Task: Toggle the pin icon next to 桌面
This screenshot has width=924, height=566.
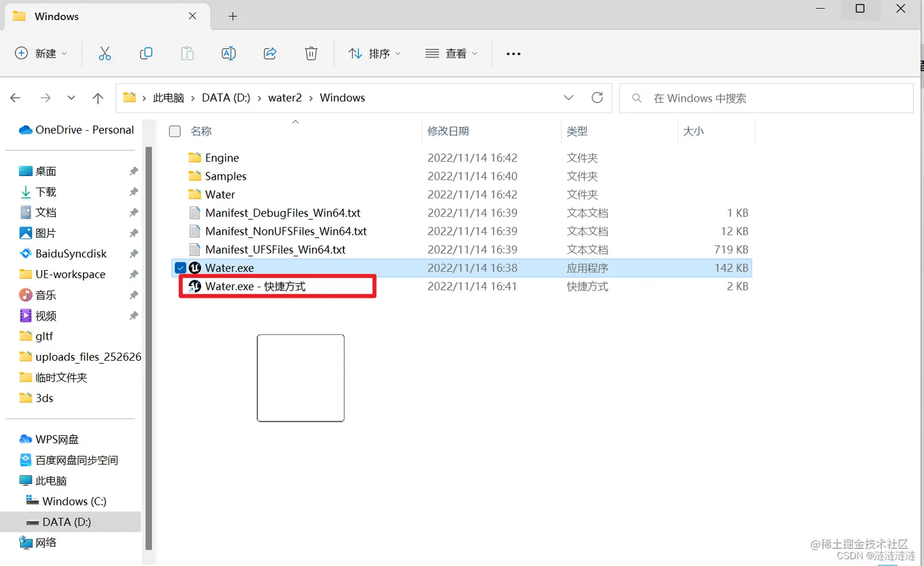Action: point(133,171)
